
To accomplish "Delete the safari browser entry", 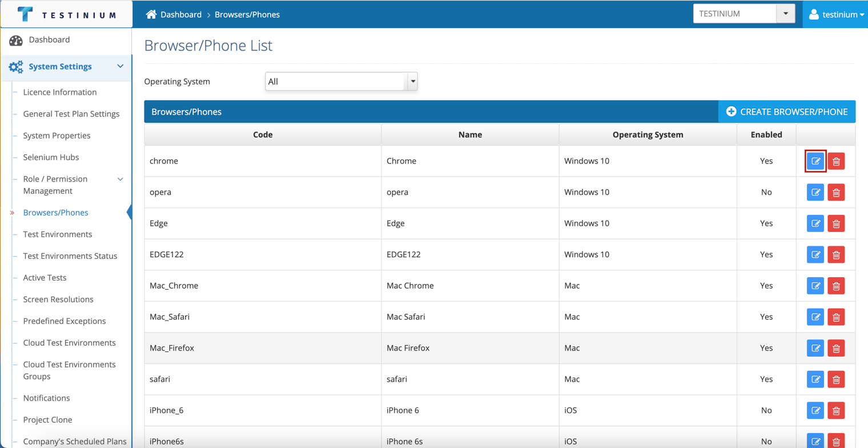I will (x=836, y=379).
